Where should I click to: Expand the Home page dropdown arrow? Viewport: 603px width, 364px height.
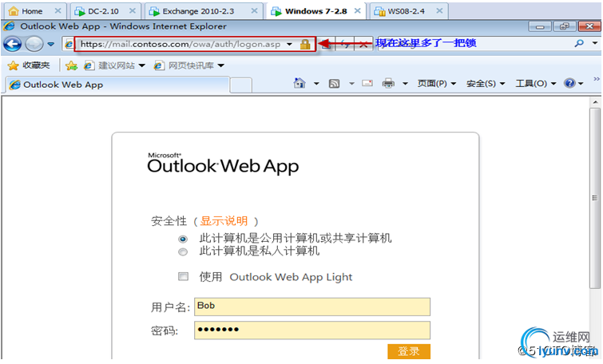click(316, 83)
